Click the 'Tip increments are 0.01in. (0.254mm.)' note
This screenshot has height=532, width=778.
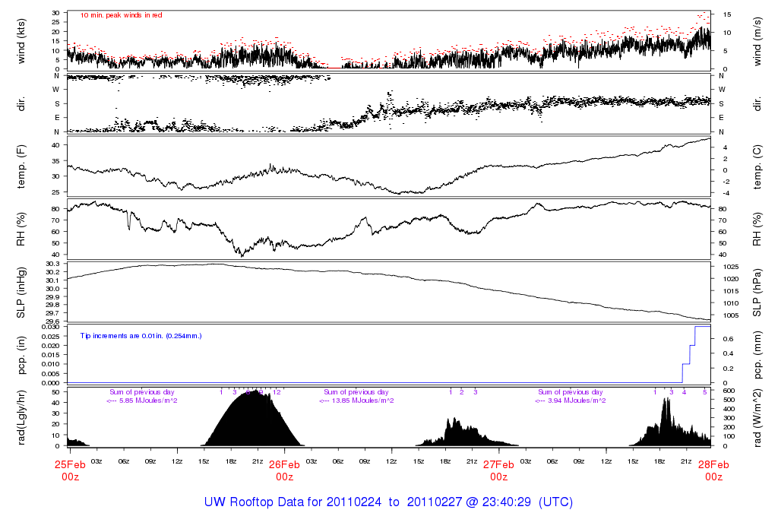[141, 336]
